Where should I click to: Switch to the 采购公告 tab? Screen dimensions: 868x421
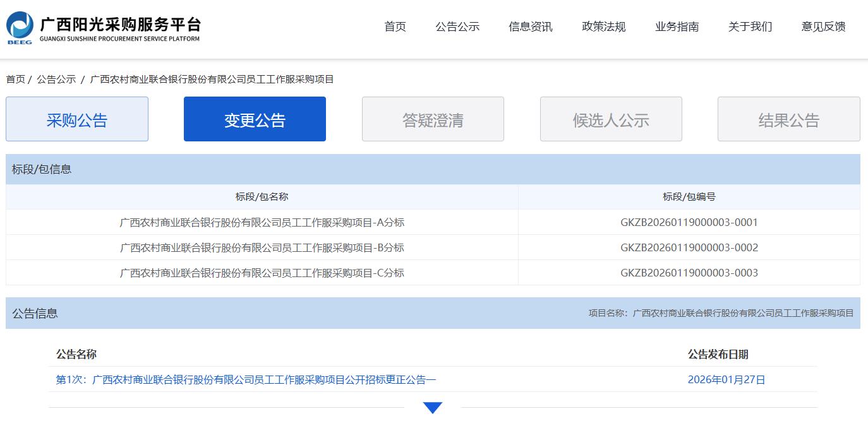77,119
